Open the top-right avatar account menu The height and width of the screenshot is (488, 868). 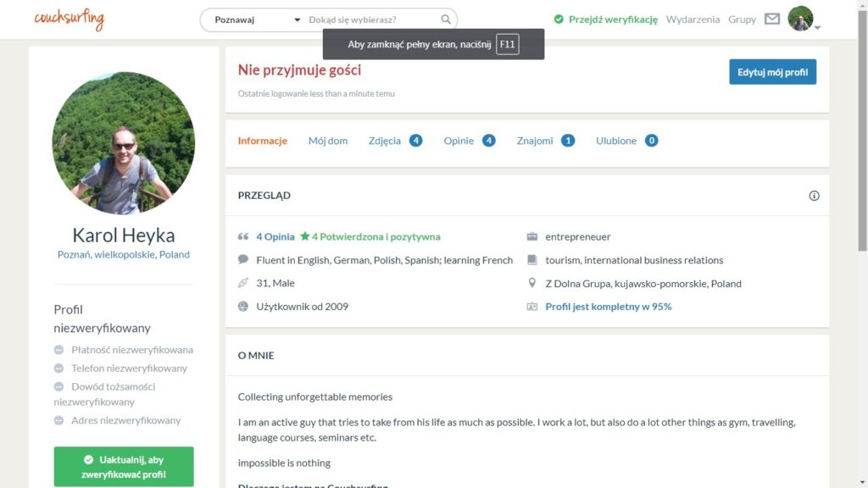pyautogui.click(x=800, y=19)
